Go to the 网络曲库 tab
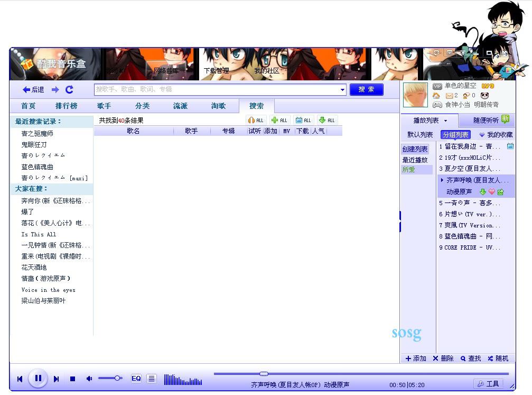Screen dimensions: 532x395 [166, 70]
